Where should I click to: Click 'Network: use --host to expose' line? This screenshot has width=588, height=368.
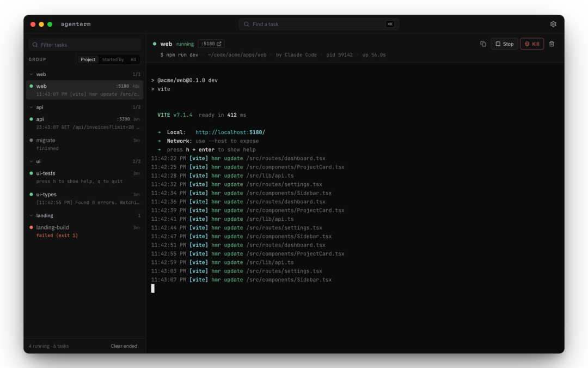(208, 141)
